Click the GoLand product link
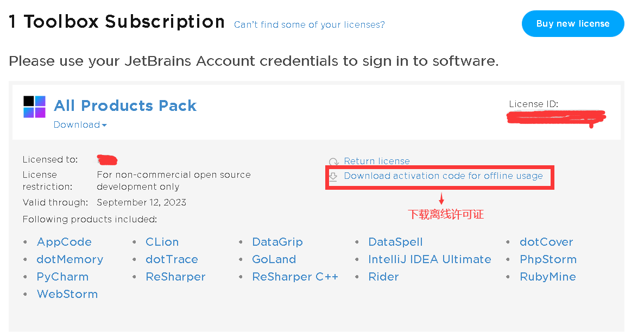 click(x=274, y=259)
